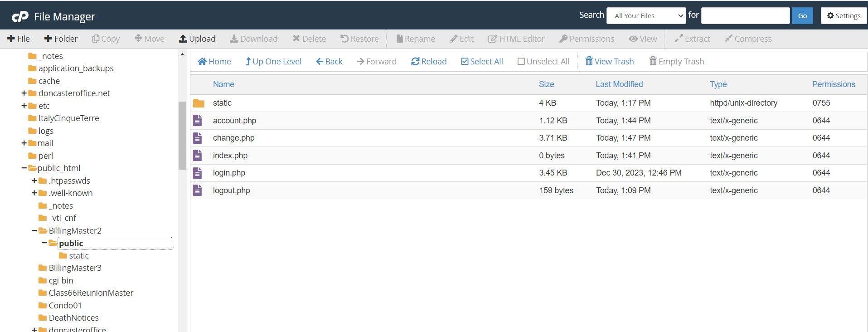Go to Home directory

214,62
